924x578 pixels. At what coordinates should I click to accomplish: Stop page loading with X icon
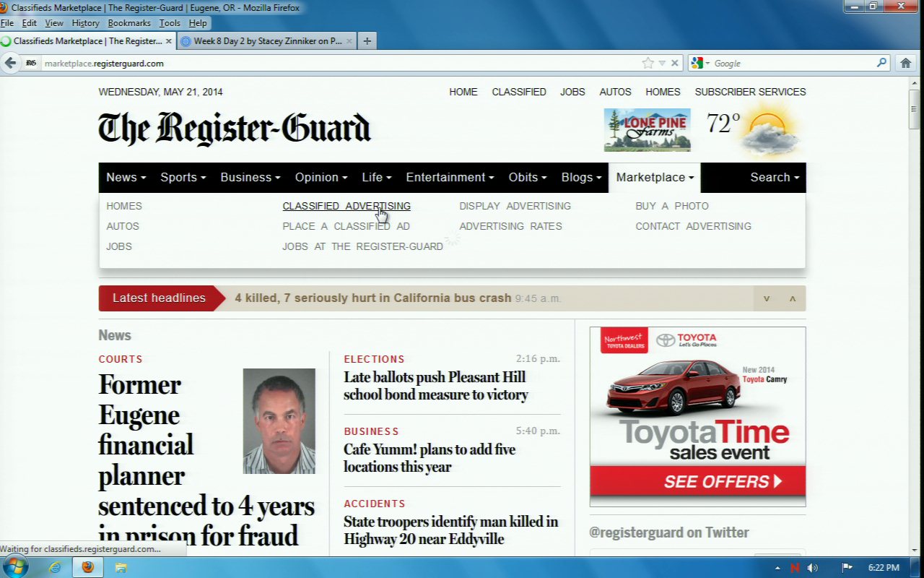675,63
